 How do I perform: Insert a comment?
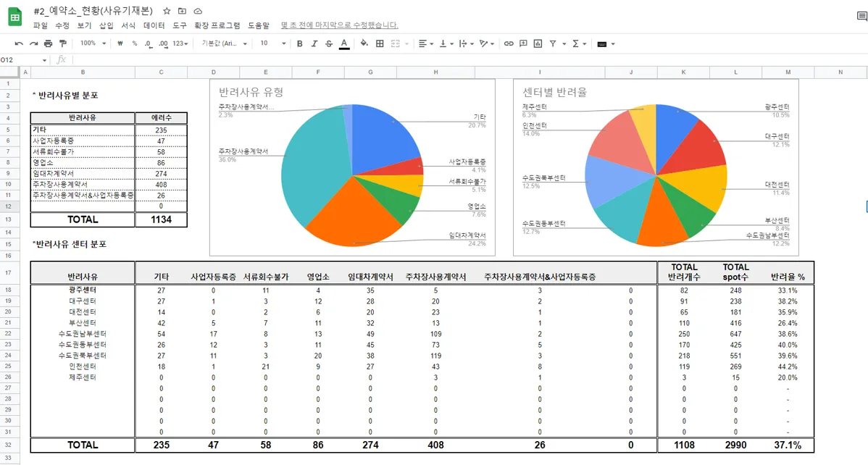pyautogui.click(x=523, y=43)
